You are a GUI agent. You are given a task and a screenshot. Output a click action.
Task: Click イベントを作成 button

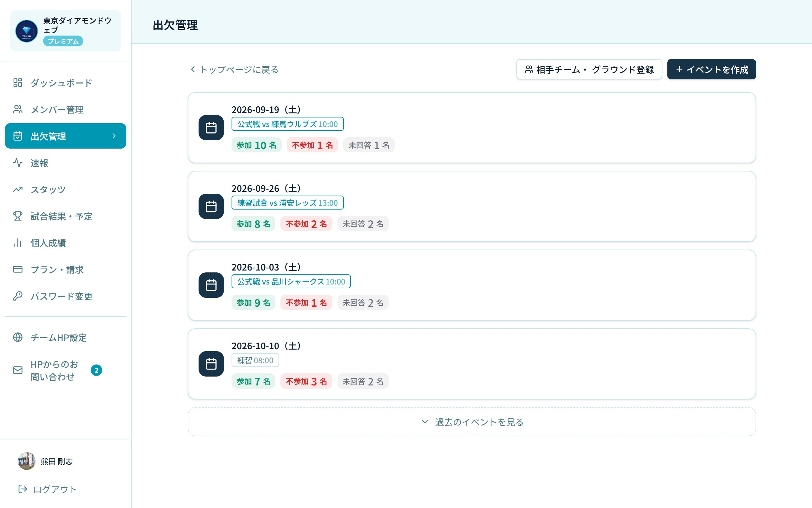(711, 70)
